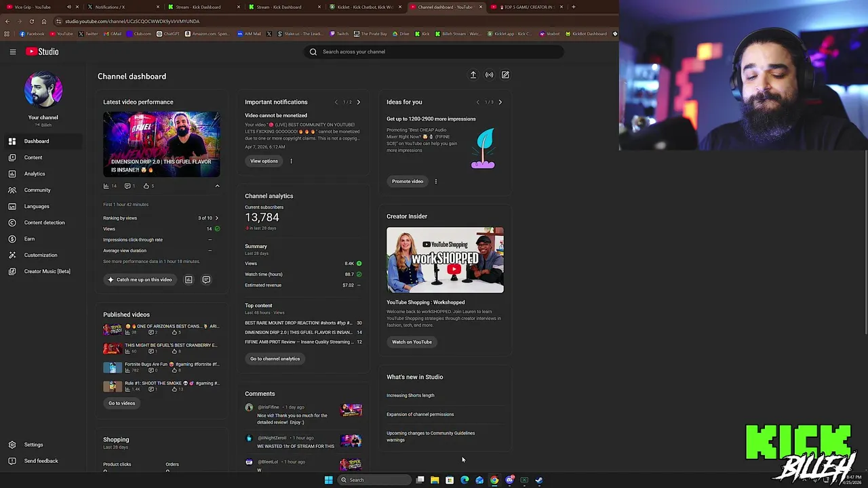Image resolution: width=868 pixels, height=488 pixels.
Task: Switch to TOP 5 GAME/ CREATOR browser tab
Action: pos(528,7)
